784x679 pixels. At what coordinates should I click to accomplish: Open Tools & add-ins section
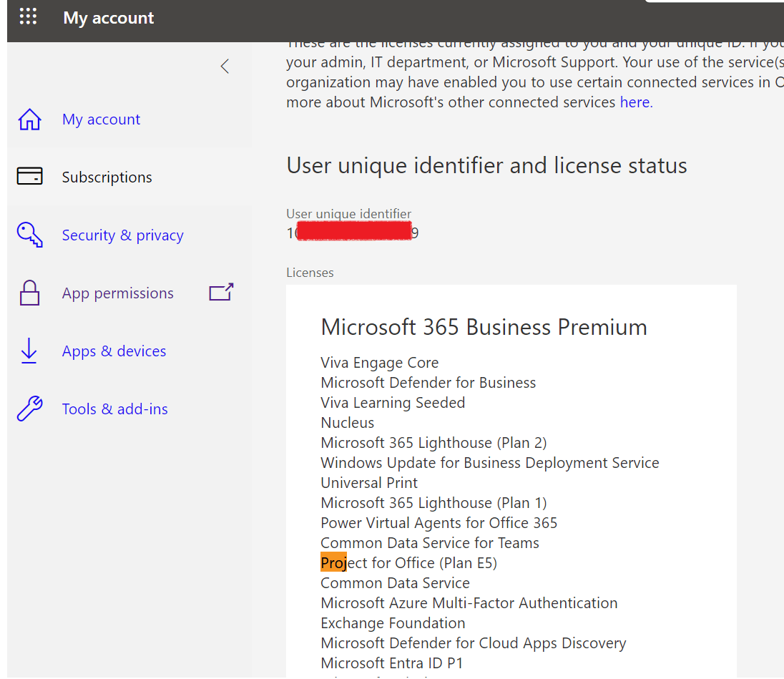[115, 409]
